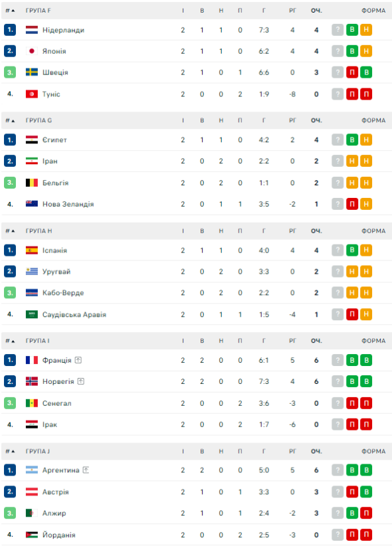Click the Saudi Arabia flag icon
Screen dimensions: 392x548
(31, 315)
